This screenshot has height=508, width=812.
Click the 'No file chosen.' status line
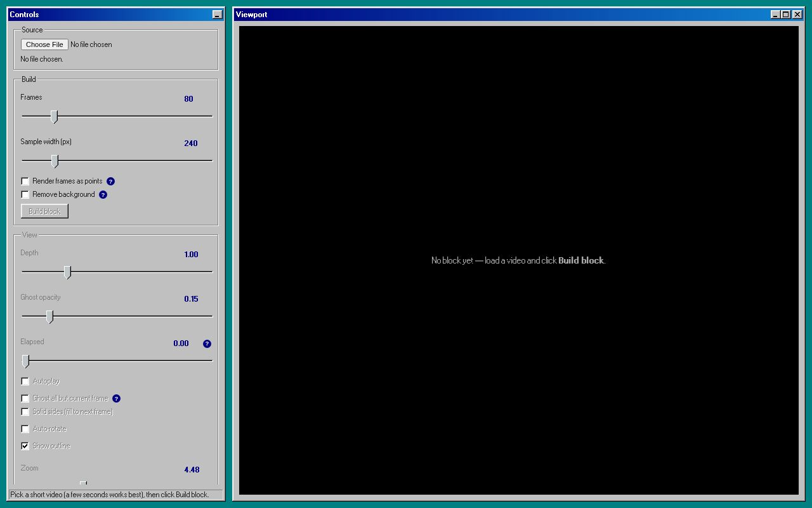click(42, 59)
